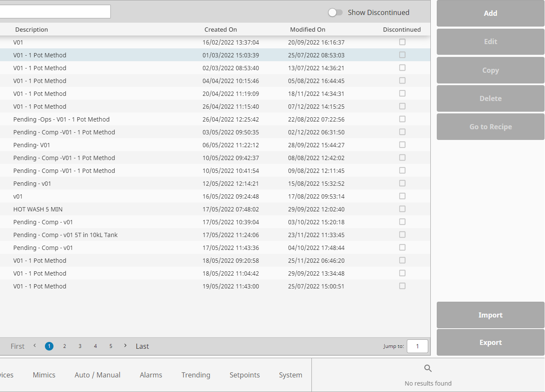Screen dimensions: 545x392
Task: Tick Discontinued for row created 16/02/2022 13:37:04
Action: (x=402, y=42)
